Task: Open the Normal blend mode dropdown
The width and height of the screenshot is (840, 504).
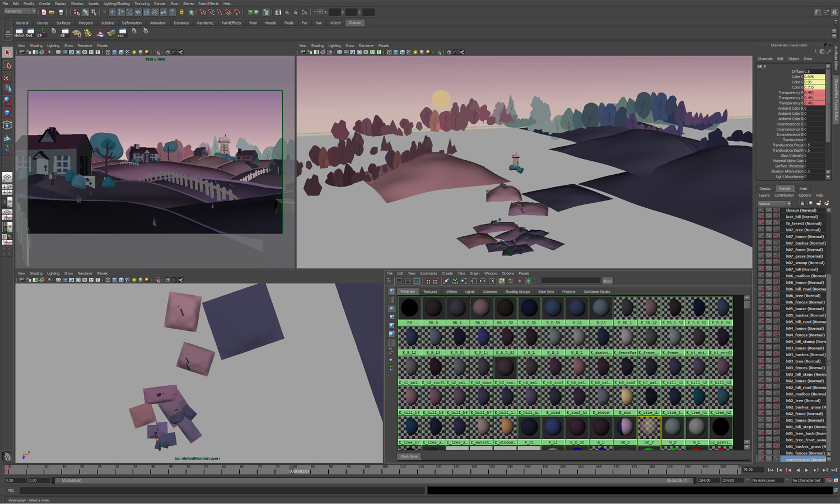Action: (774, 203)
